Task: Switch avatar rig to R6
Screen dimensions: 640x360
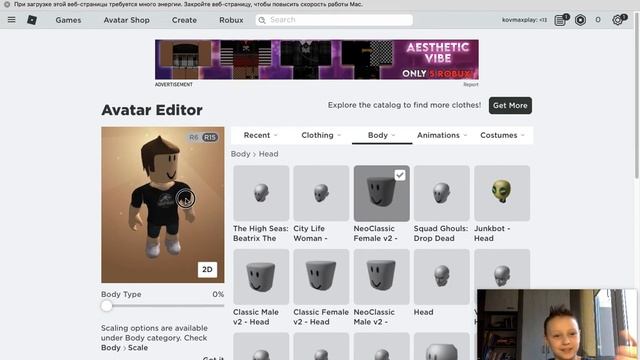Action: 193,138
